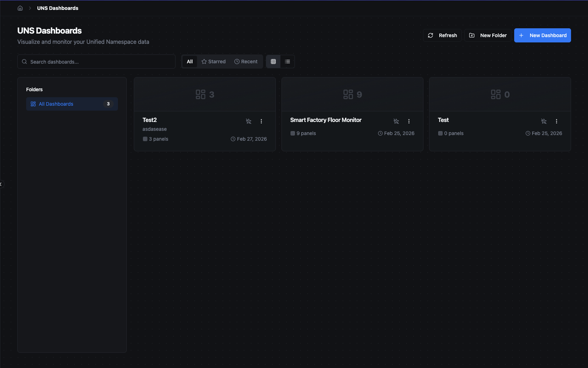Create a New Dashboard
588x368 pixels.
click(x=542, y=35)
